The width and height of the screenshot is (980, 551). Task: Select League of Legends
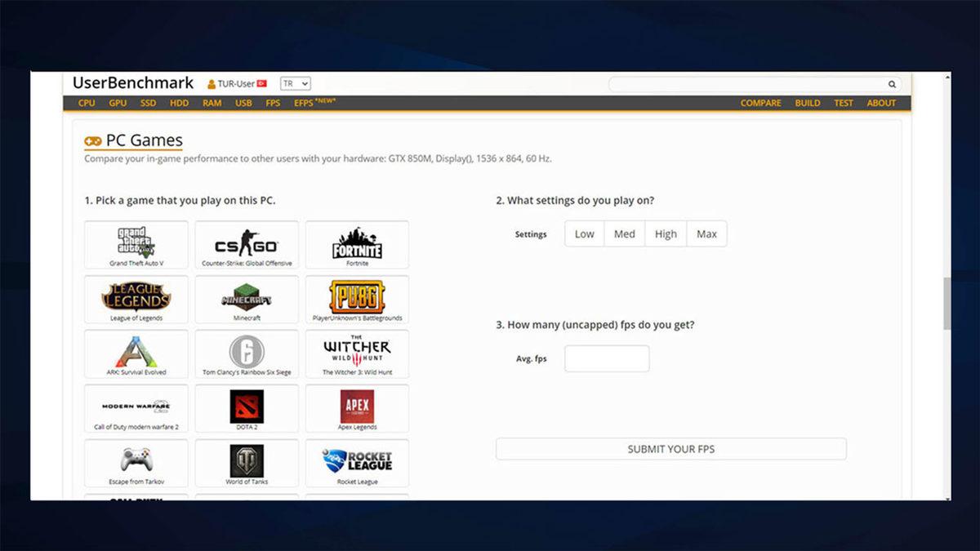[136, 300]
